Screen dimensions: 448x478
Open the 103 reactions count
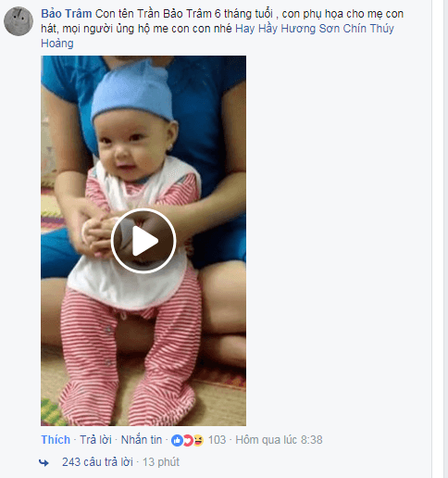click(x=217, y=440)
